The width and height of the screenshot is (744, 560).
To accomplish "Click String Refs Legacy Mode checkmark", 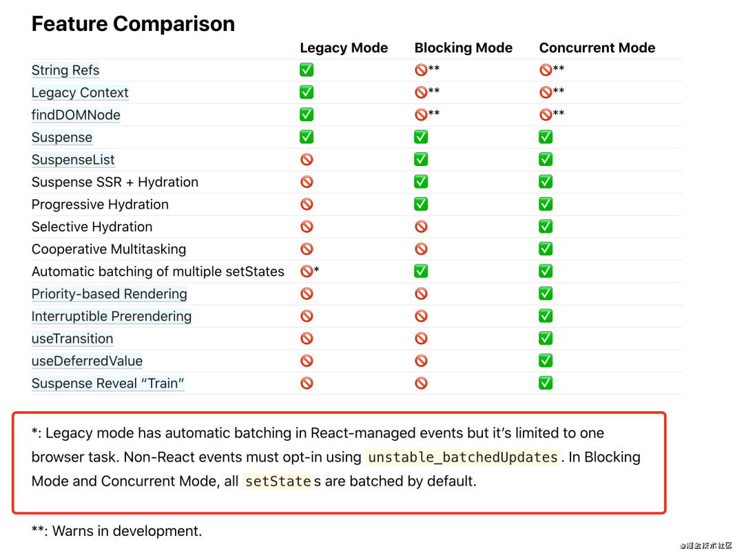I will [x=307, y=70].
